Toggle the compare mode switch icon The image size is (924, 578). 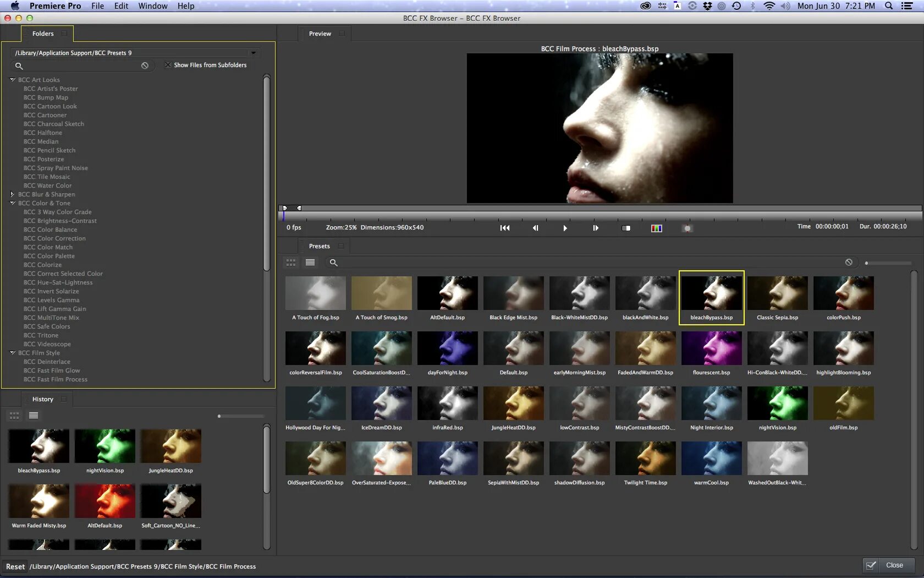tap(626, 228)
